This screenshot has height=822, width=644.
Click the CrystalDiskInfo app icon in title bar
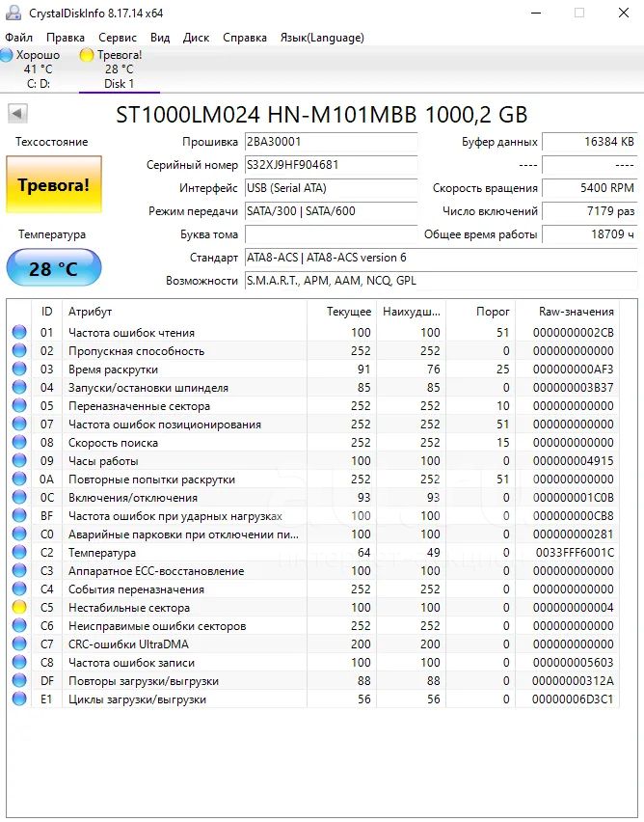13,13
